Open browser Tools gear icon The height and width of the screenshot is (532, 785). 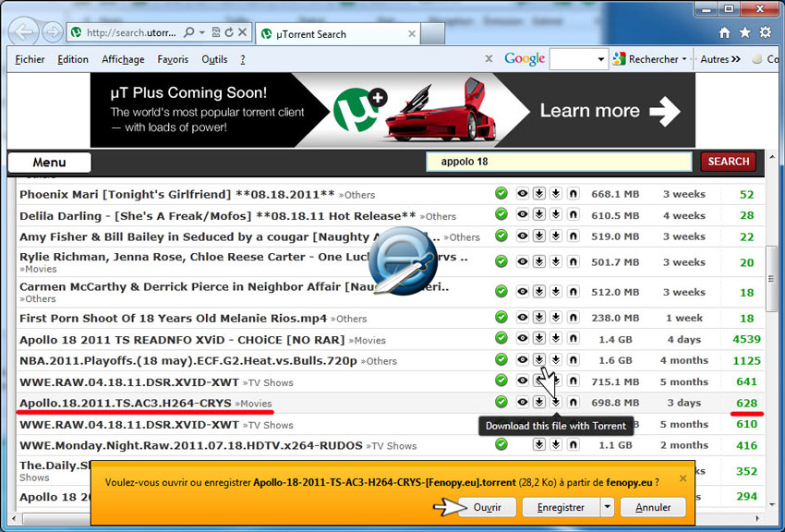click(766, 33)
